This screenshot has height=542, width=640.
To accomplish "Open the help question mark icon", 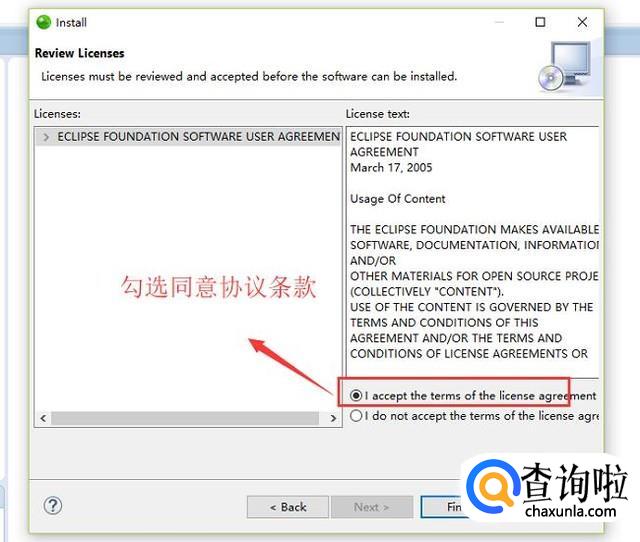I will (53, 506).
